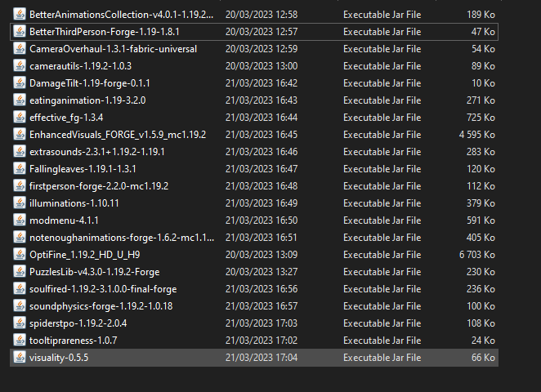
Task: Select file Fallingleaves-1.19.1-1.3.1
Action: point(83,169)
